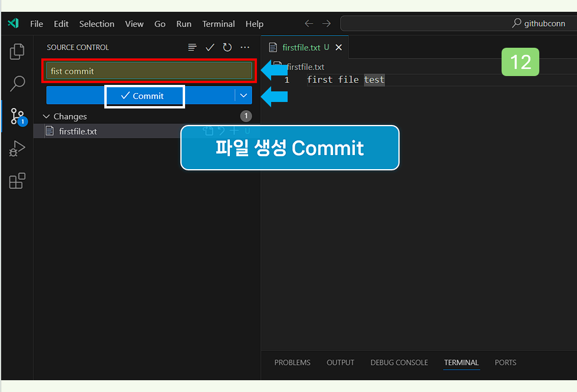Click the back navigation arrow
This screenshot has width=577, height=392.
coord(308,24)
